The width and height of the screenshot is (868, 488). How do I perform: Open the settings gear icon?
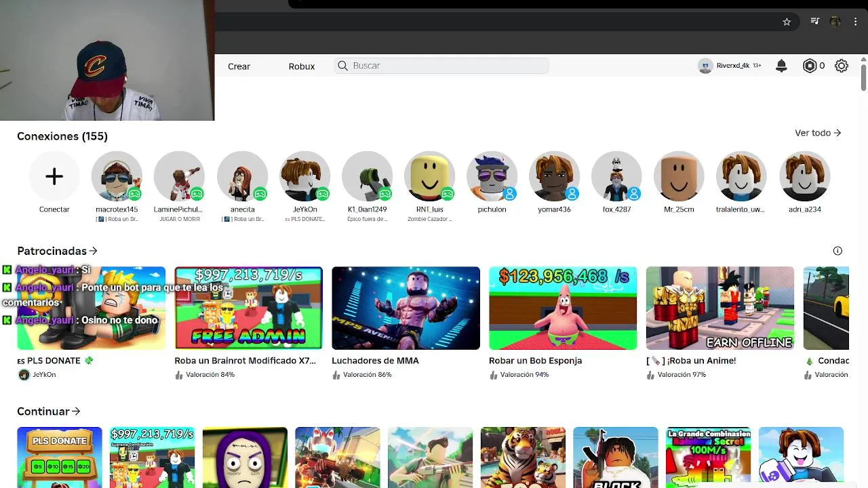coord(842,66)
